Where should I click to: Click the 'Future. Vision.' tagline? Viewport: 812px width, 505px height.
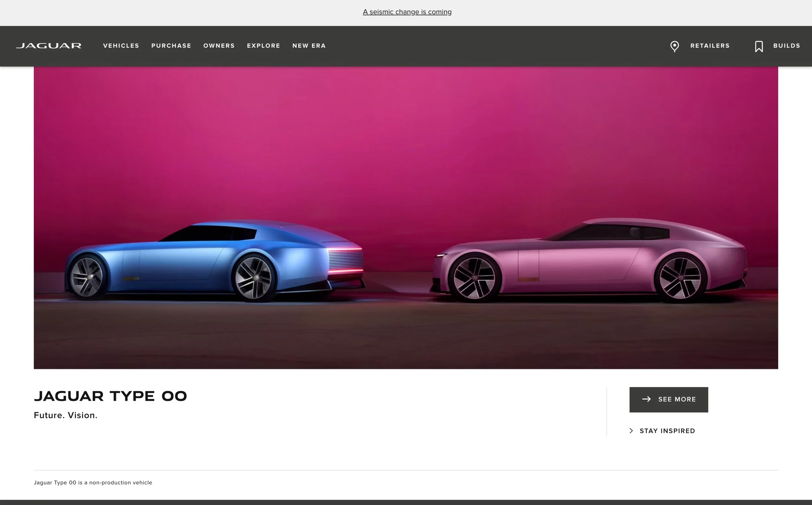[x=66, y=415]
